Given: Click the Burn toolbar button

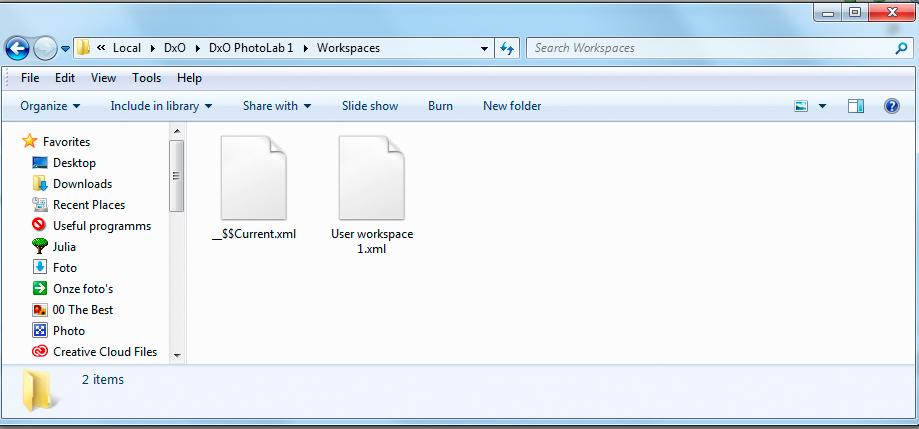Looking at the screenshot, I should click(x=440, y=106).
